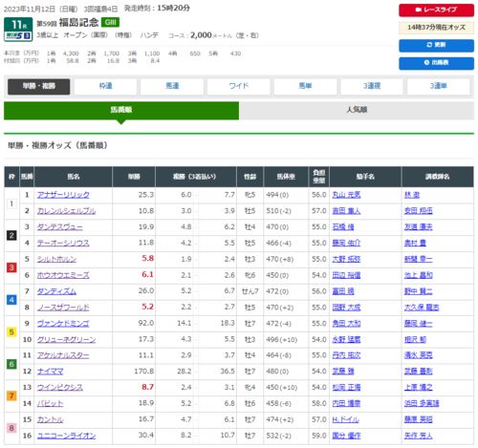Open trainer link in バビット row
Viewport: 478px width, 448px height.
(x=422, y=403)
